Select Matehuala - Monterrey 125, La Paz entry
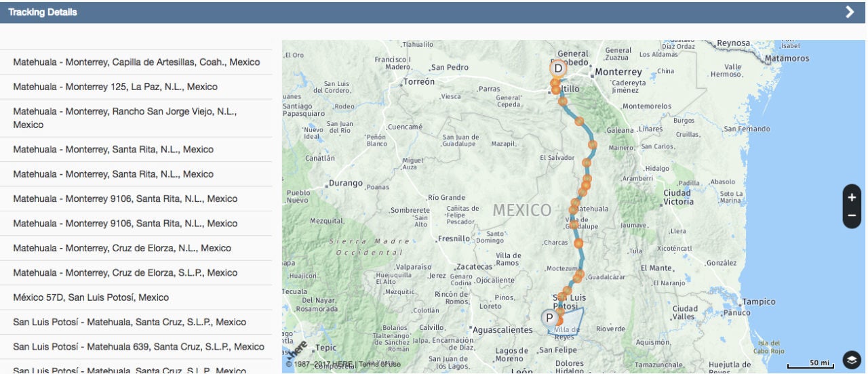868x374 pixels. [136, 87]
